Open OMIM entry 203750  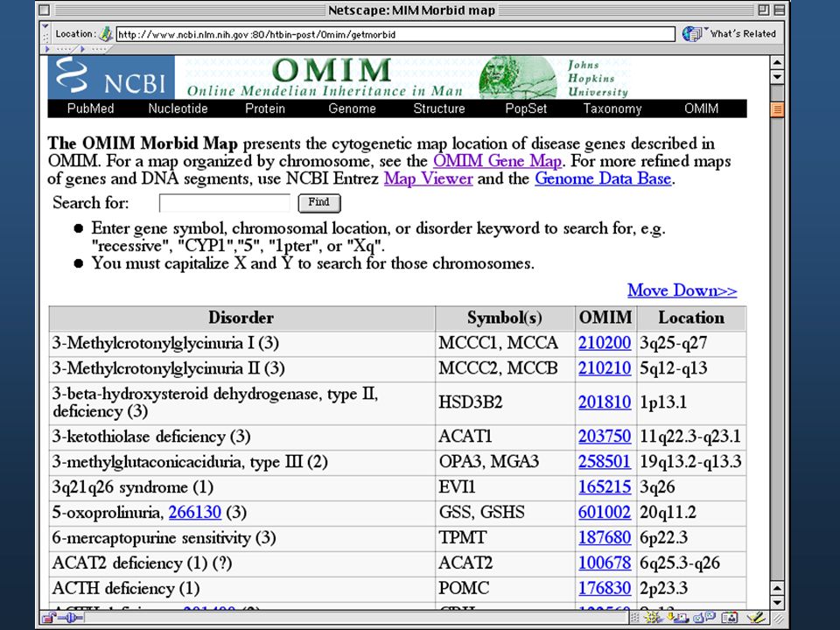pos(605,437)
